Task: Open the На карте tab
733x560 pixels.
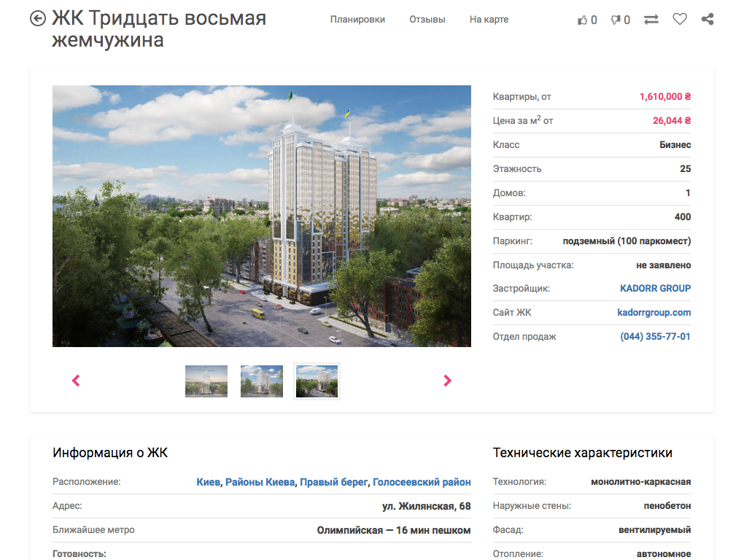Action: point(489,20)
